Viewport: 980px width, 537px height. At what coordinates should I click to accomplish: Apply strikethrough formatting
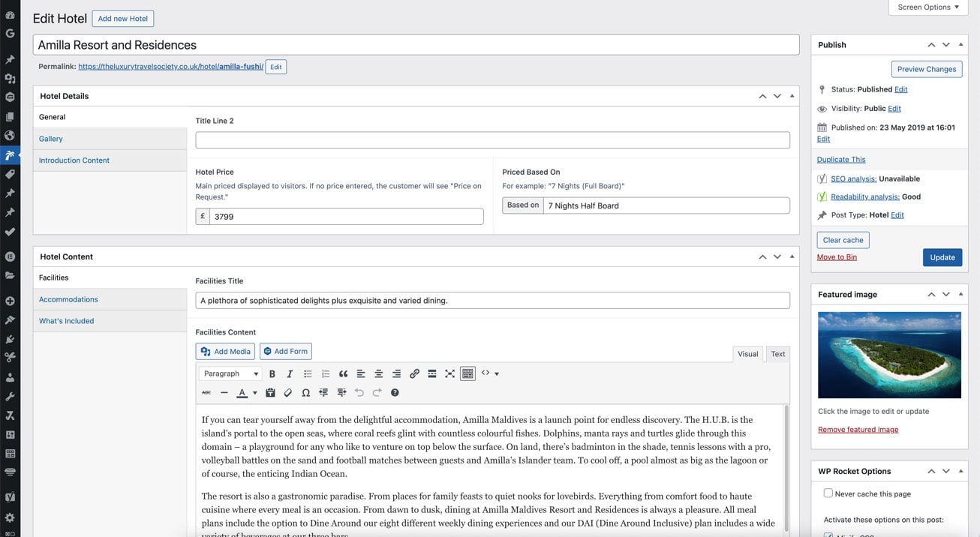coord(206,392)
